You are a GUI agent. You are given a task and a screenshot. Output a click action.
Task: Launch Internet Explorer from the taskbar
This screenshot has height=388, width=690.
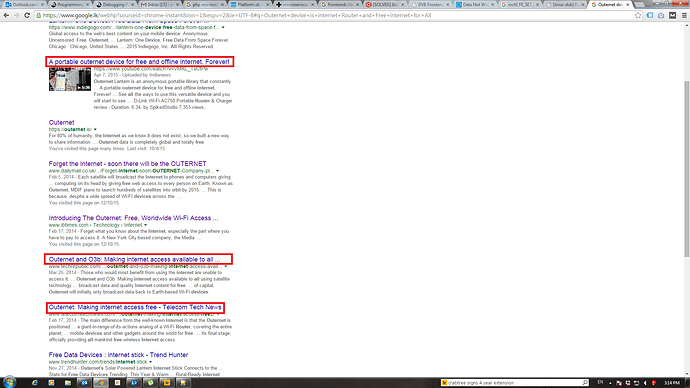point(35,383)
